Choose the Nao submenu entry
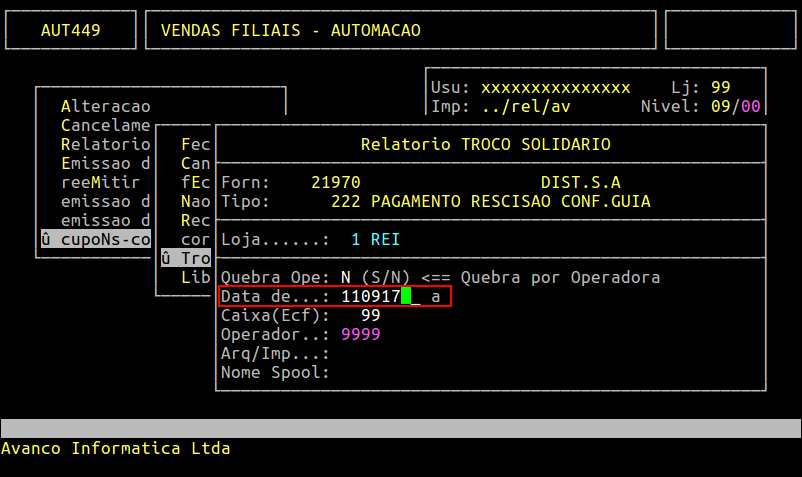 195,202
